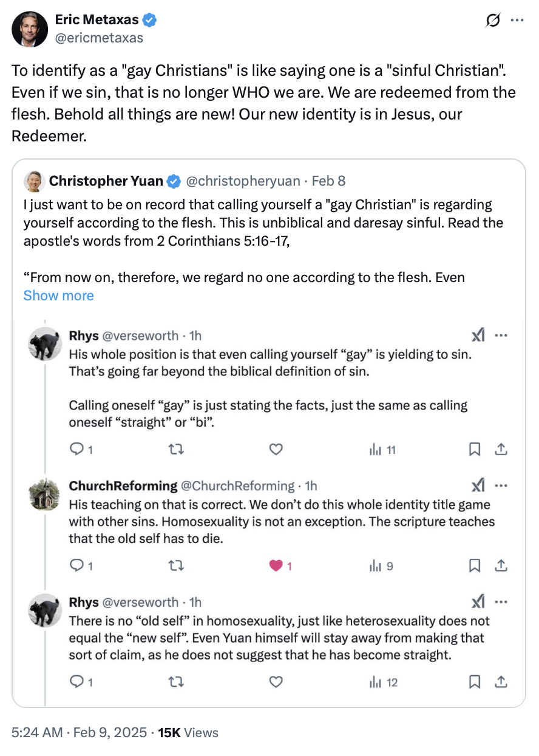Share Rhys's last comment about Yuan

click(501, 682)
